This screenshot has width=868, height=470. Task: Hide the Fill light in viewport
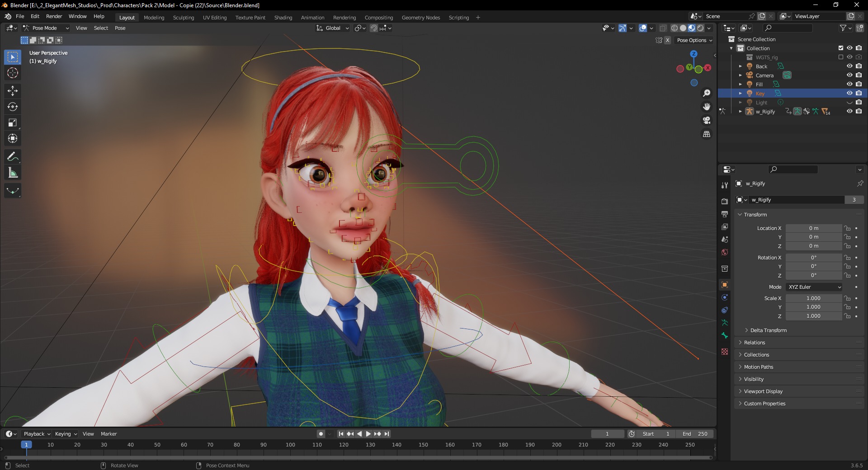pos(849,84)
